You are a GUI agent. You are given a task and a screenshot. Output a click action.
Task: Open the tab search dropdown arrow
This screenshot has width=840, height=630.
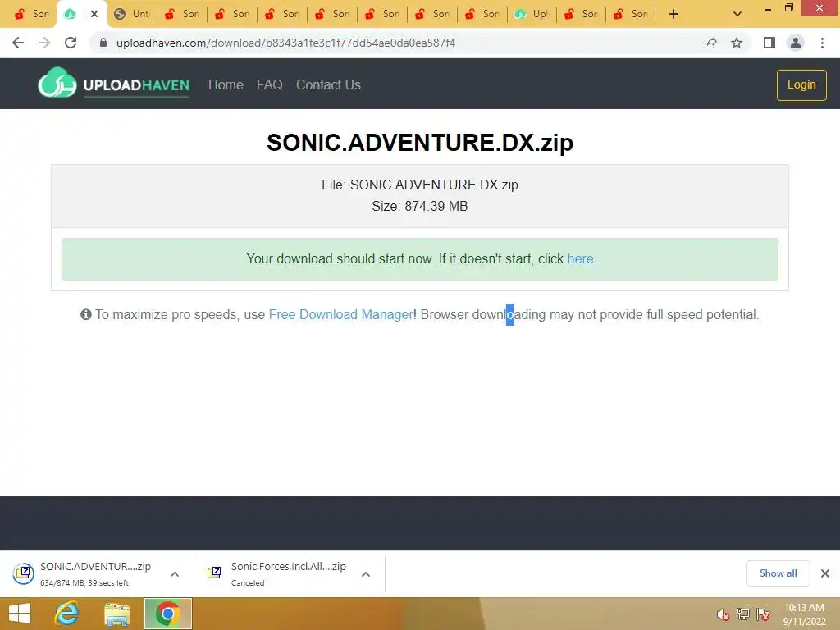coord(737,14)
